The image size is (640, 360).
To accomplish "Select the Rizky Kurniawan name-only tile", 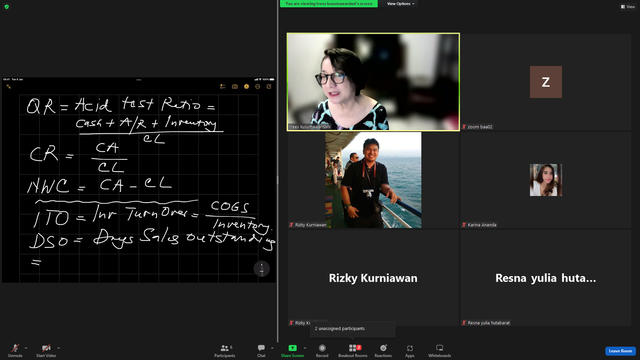I will pyautogui.click(x=373, y=278).
